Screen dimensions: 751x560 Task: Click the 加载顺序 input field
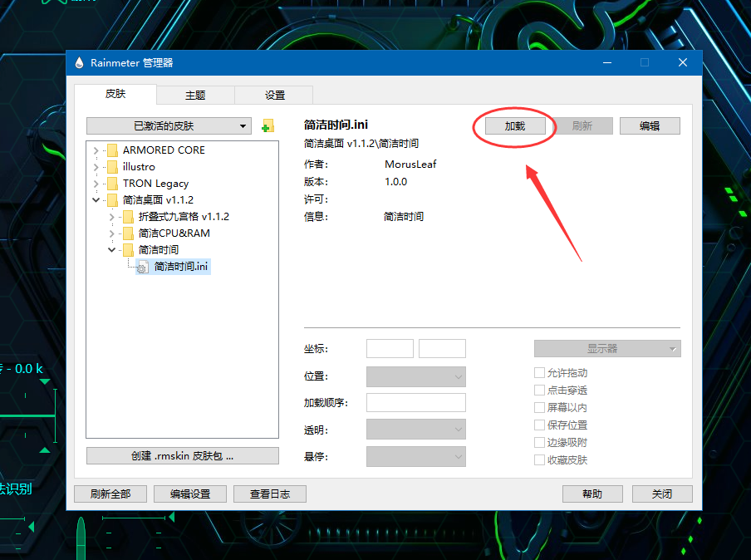(415, 402)
